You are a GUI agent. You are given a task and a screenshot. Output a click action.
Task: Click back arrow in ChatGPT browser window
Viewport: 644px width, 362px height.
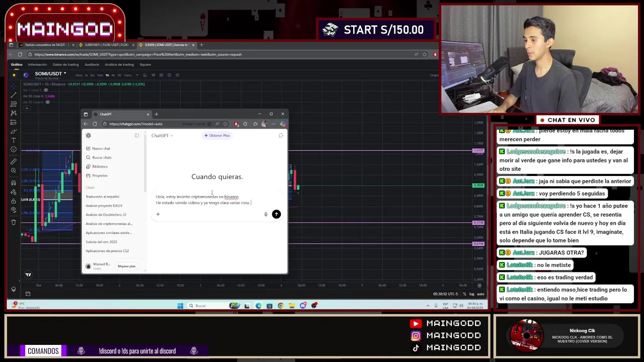point(86,124)
